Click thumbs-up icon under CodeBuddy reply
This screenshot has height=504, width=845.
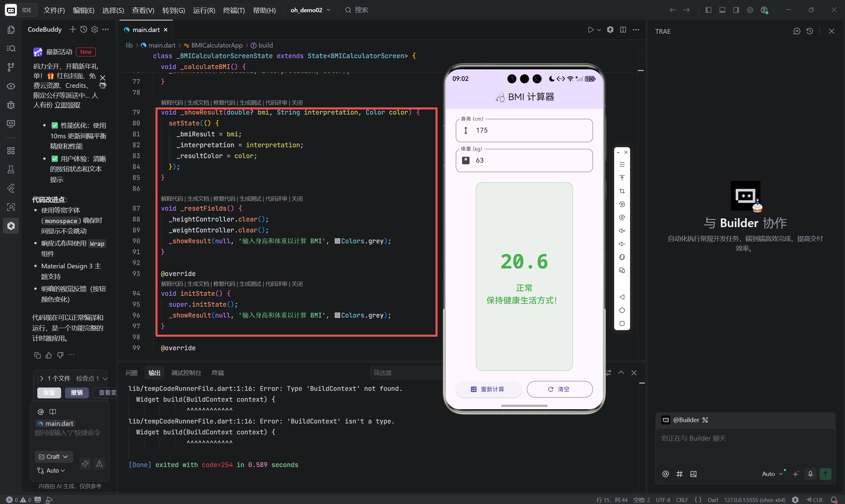pos(49,355)
